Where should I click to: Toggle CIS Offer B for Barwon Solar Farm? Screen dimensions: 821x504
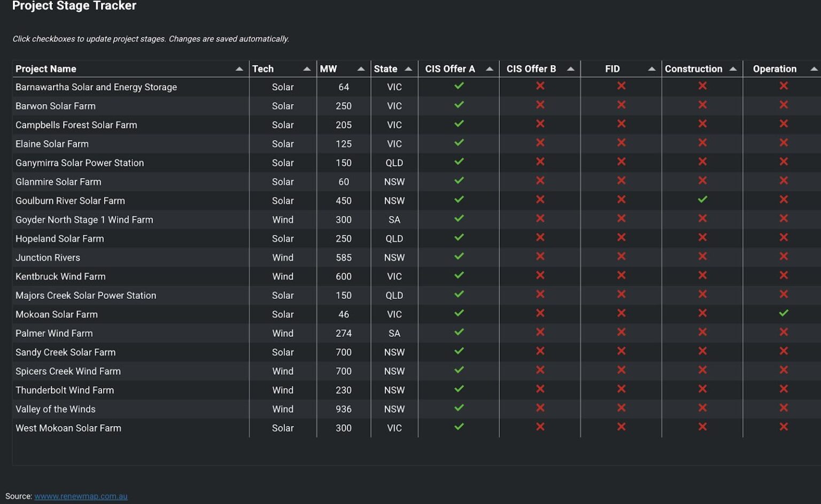(x=540, y=105)
